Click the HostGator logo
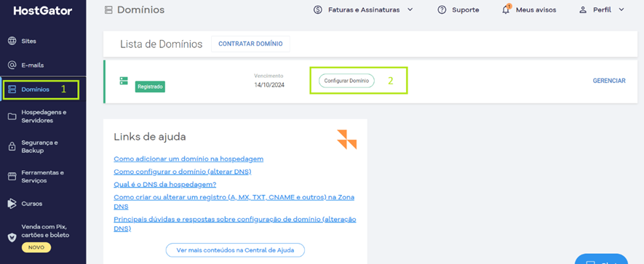The height and width of the screenshot is (264, 644). [x=43, y=11]
